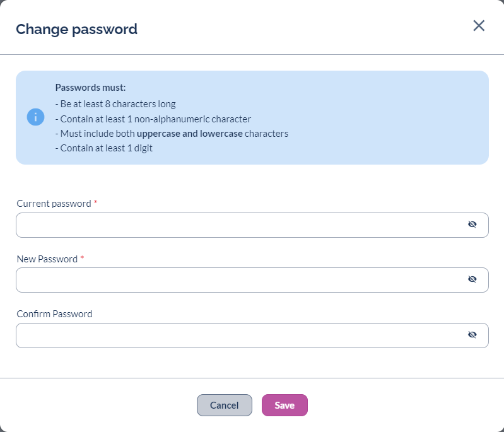
Task: Reveal the Confirm Password entry
Action: [x=472, y=335]
